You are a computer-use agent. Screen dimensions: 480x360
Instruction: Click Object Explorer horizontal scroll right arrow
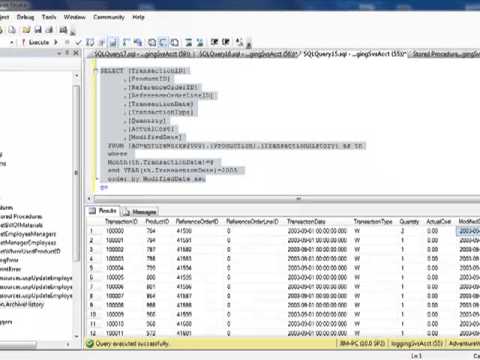[68, 344]
